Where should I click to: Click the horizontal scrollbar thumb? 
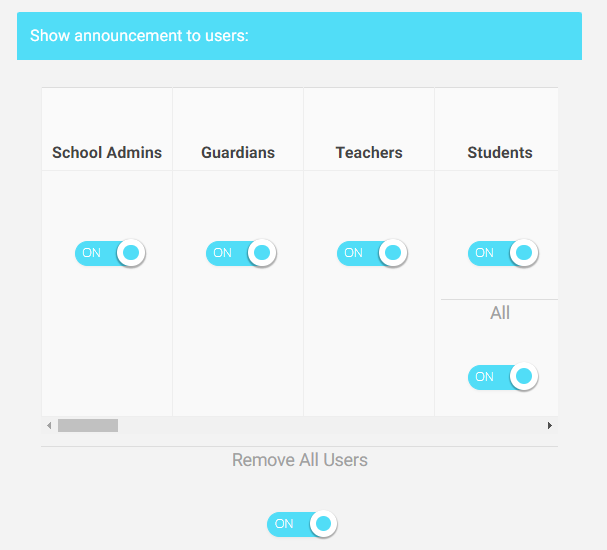[88, 426]
